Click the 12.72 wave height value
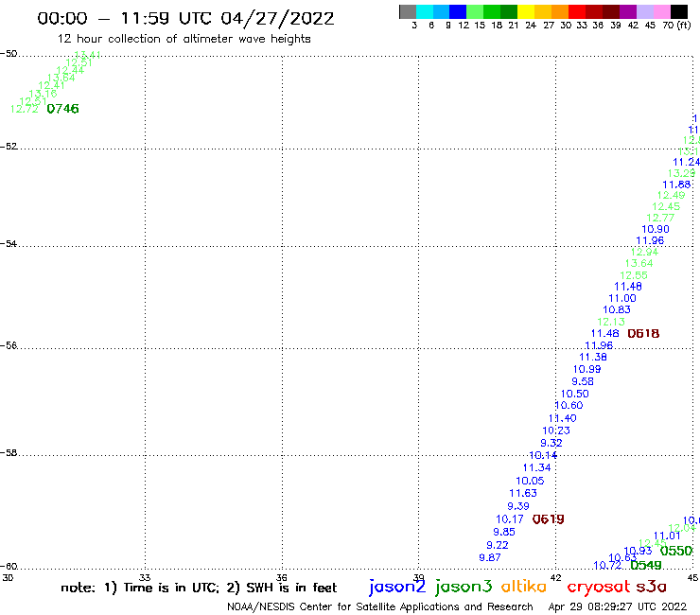The image size is (700, 615). (x=24, y=110)
